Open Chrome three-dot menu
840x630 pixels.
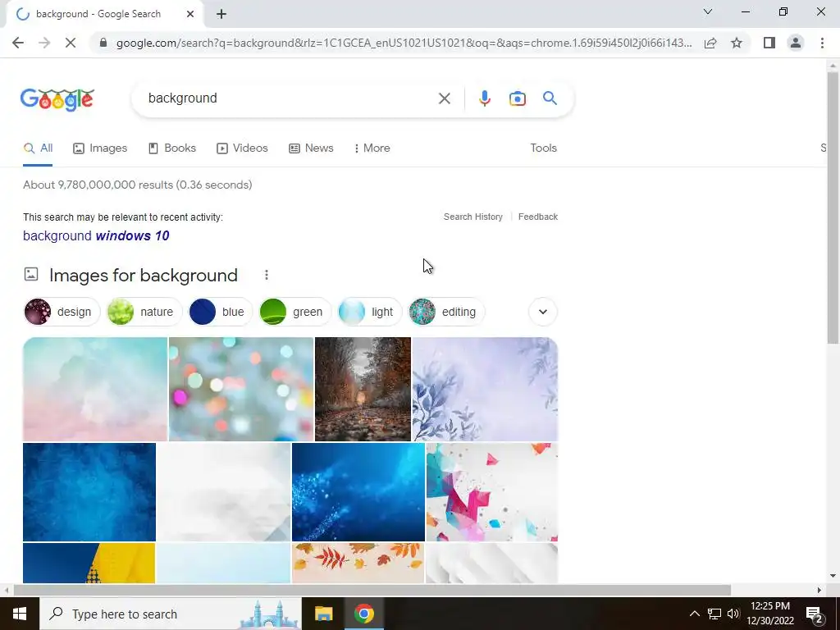coord(822,43)
